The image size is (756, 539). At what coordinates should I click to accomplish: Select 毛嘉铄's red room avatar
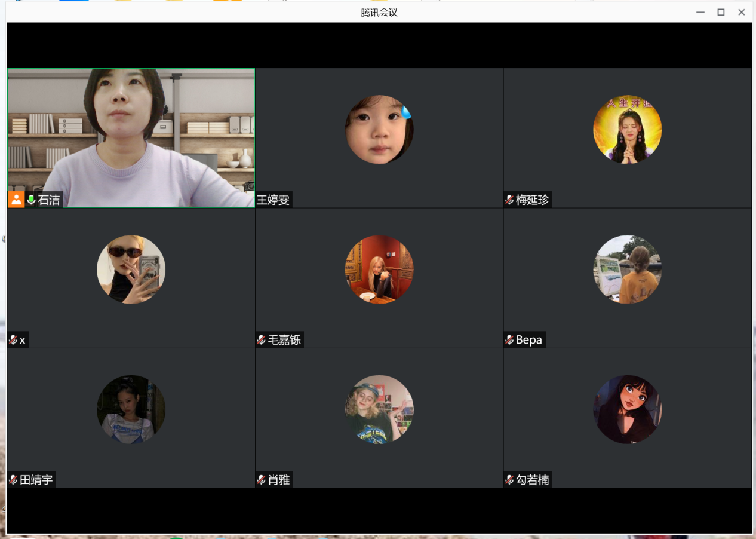click(x=379, y=269)
